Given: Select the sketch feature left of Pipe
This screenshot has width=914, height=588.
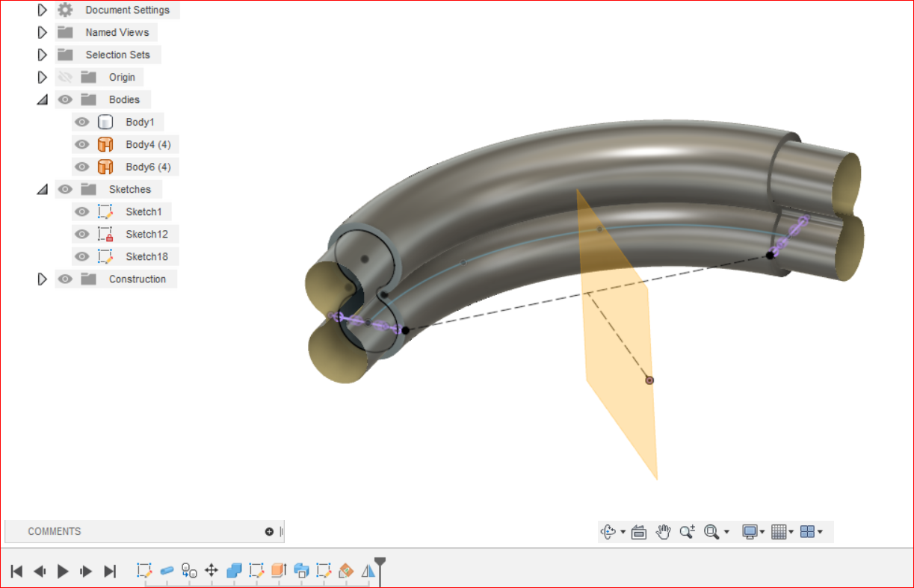Looking at the screenshot, I should tap(144, 571).
